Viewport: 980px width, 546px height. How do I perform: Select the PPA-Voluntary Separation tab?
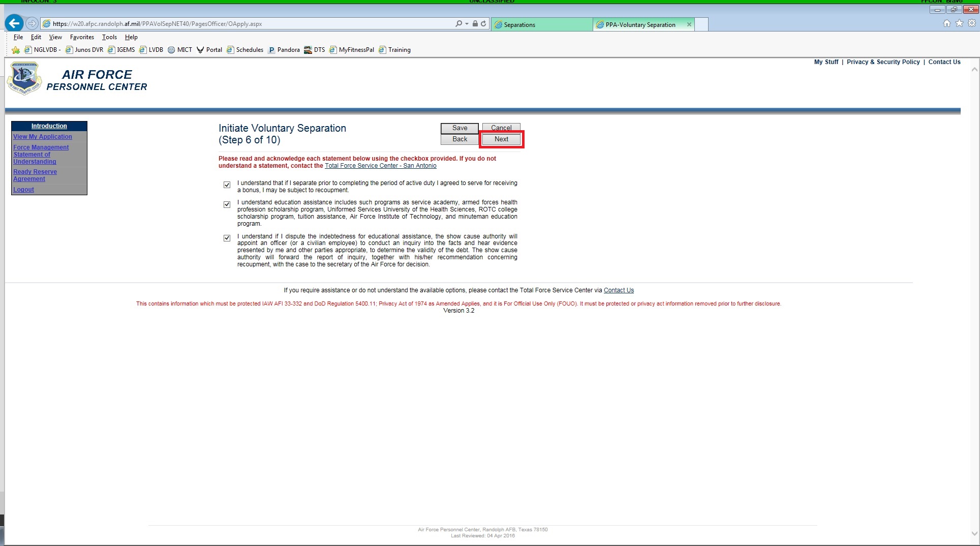[640, 24]
